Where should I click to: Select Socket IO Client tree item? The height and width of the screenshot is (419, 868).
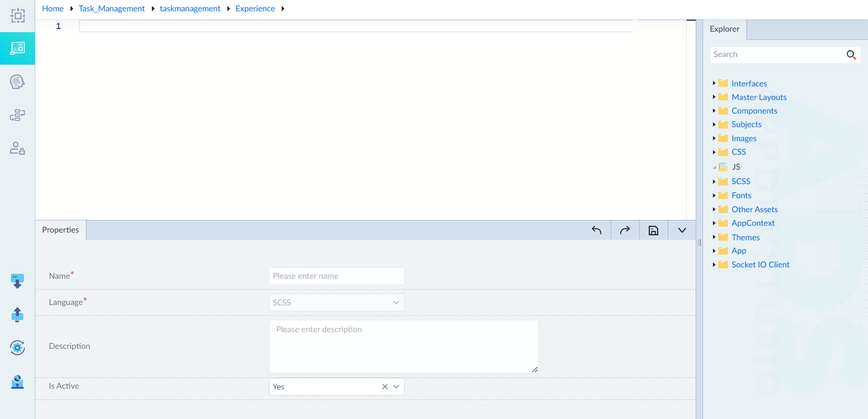[760, 265]
